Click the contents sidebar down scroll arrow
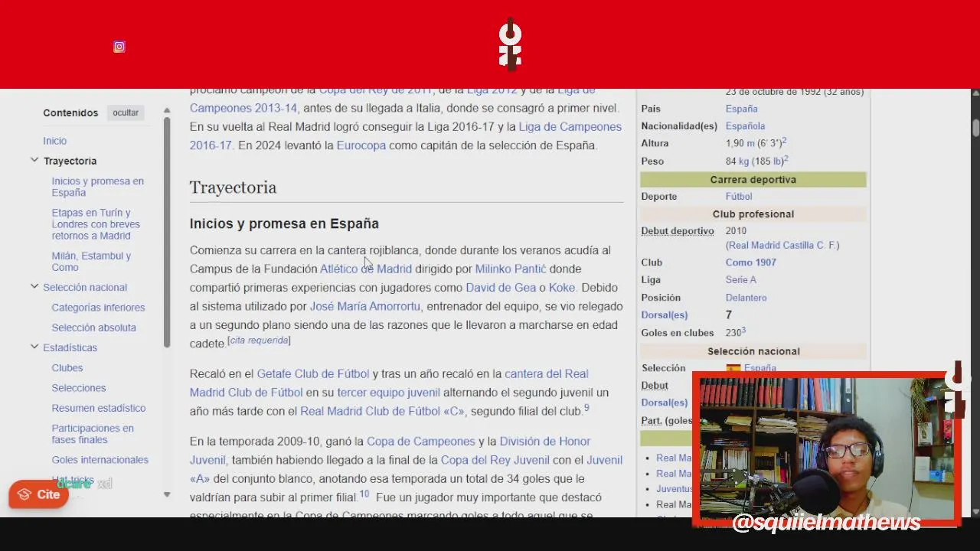 pos(167,494)
